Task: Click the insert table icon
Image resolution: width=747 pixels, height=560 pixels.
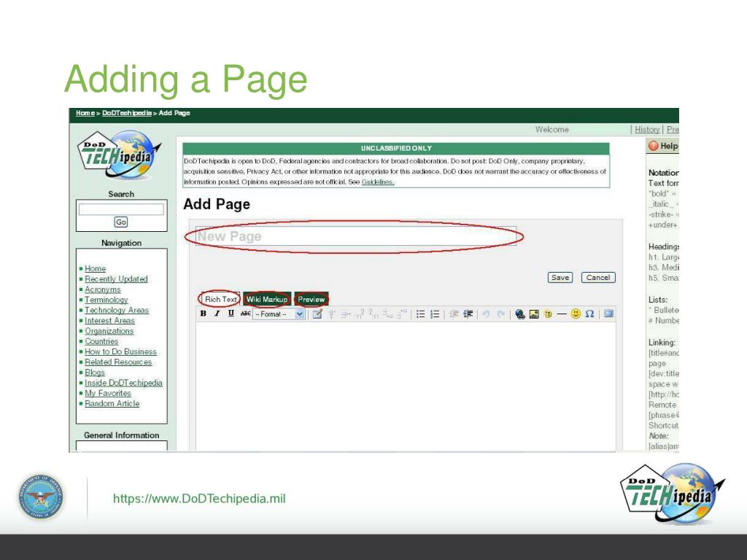Action: (317, 314)
